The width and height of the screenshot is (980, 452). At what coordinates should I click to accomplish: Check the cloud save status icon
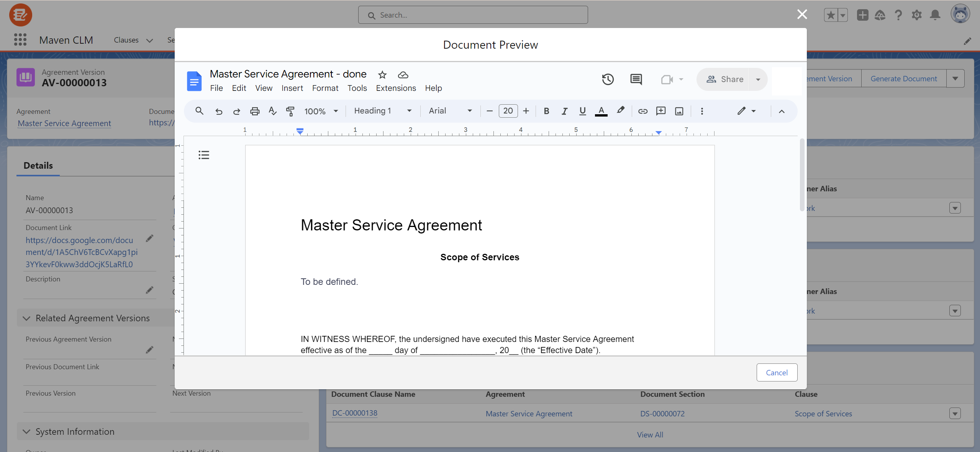point(403,75)
